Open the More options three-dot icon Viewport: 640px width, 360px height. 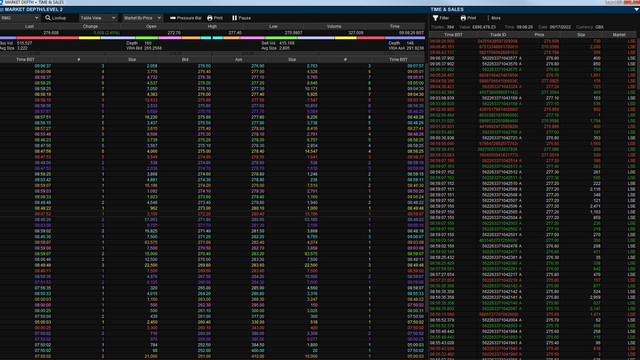[488, 18]
